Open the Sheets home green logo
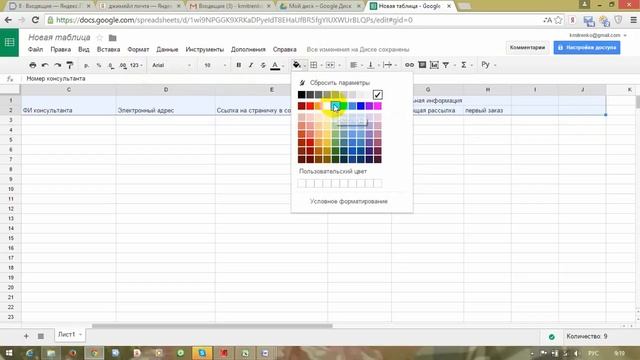The width and height of the screenshot is (640, 360). pyautogui.click(x=9, y=42)
